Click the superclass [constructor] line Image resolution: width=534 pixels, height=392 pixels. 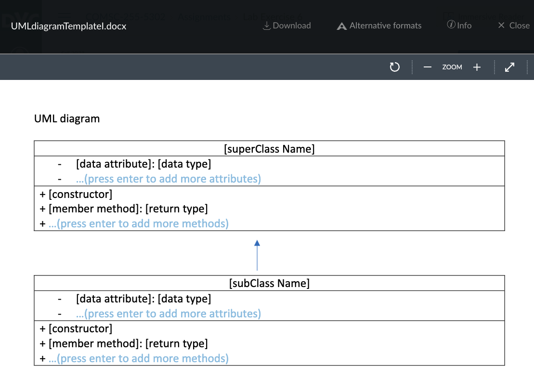tap(80, 194)
